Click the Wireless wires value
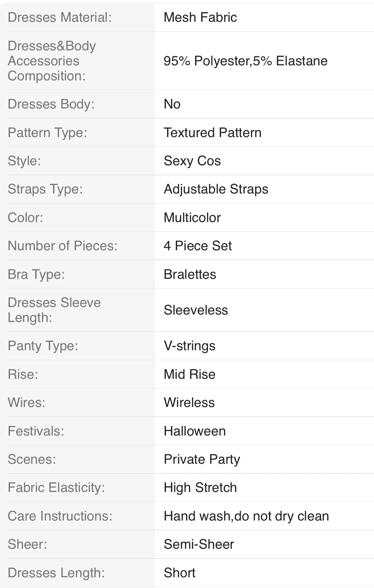374x588 pixels. (x=189, y=403)
